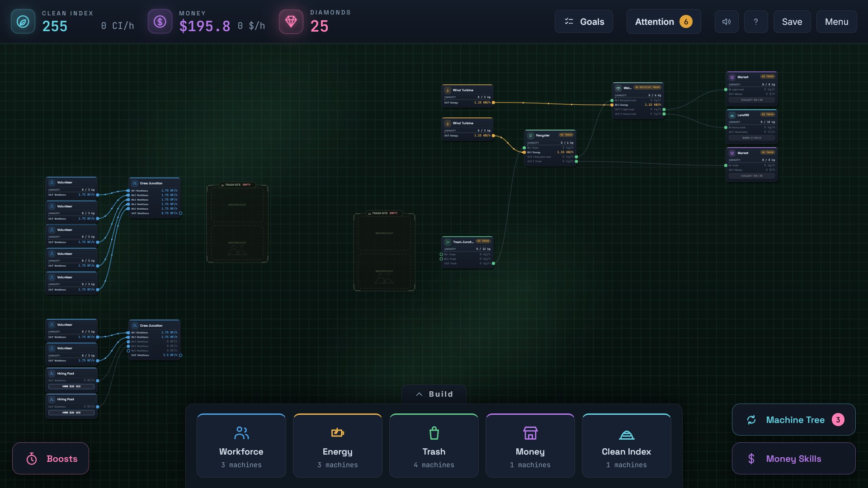Click the Landfill capacity bar
The height and width of the screenshot is (488, 868).
(752, 125)
